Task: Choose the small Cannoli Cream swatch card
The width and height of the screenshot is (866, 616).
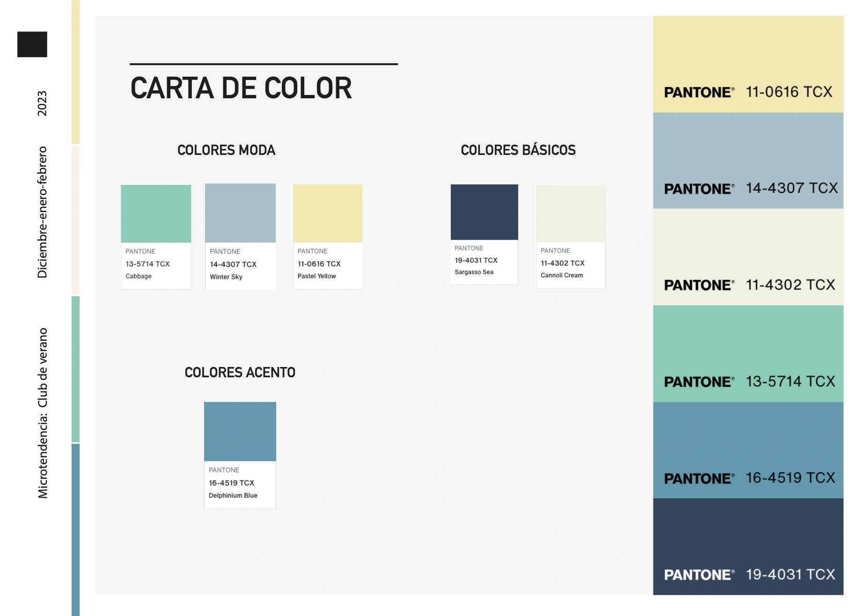Action: pos(571,236)
